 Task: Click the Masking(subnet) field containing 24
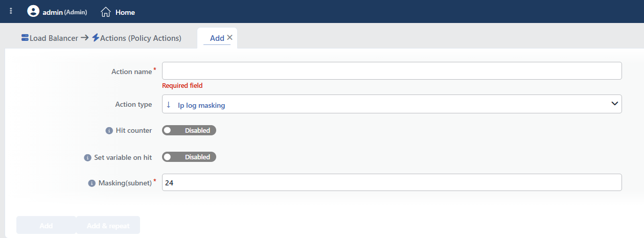coord(392,182)
